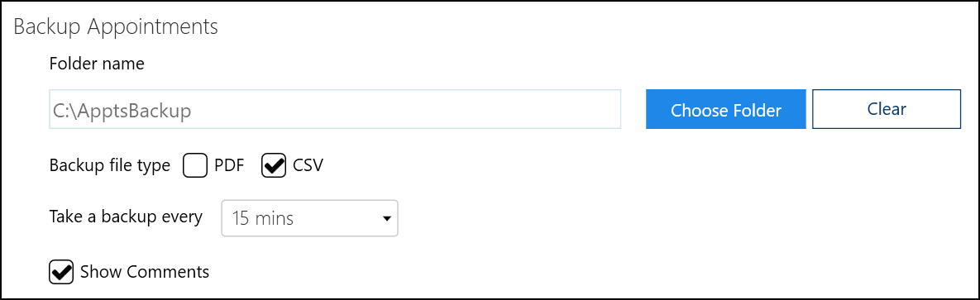Select the PDF label text
Viewport: 980px width, 300px height.
click(x=229, y=165)
